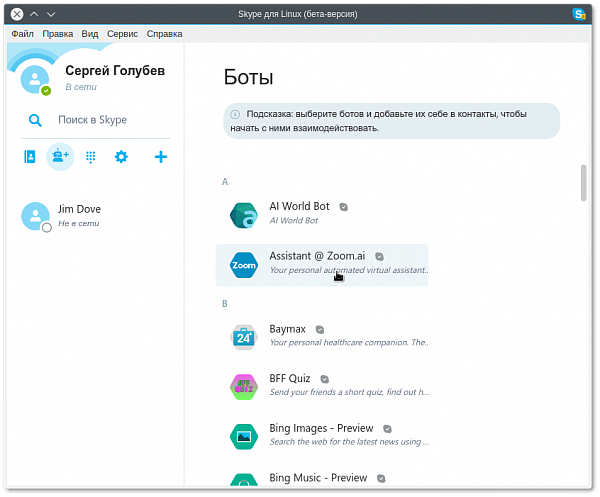600x497 pixels.
Task: Click the verified badge next to Assistant @ Zoom.ai
Action: click(x=379, y=257)
